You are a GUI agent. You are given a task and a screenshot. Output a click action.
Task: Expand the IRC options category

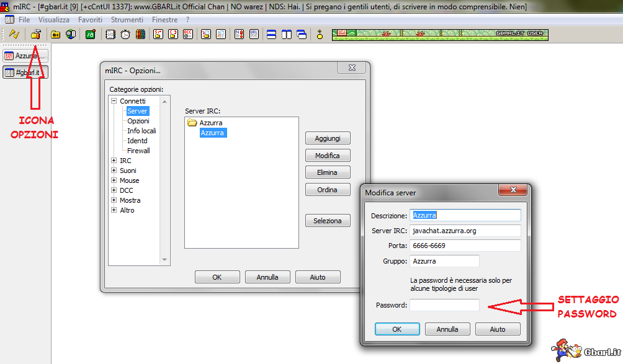click(114, 161)
